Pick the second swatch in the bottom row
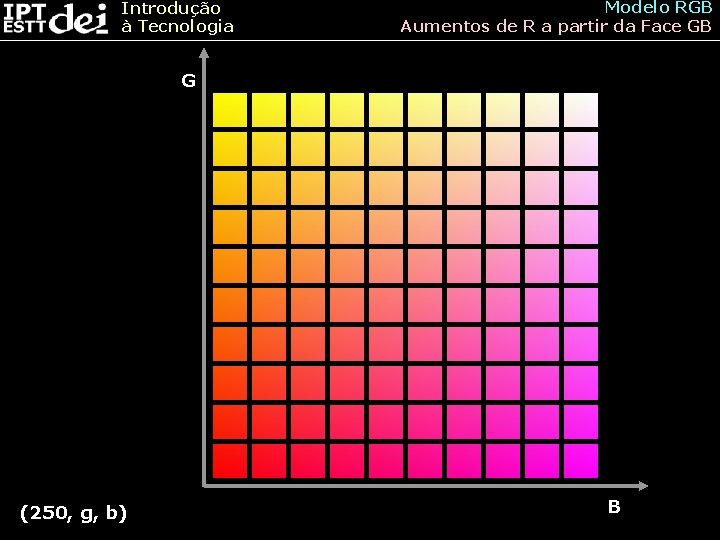 click(269, 461)
